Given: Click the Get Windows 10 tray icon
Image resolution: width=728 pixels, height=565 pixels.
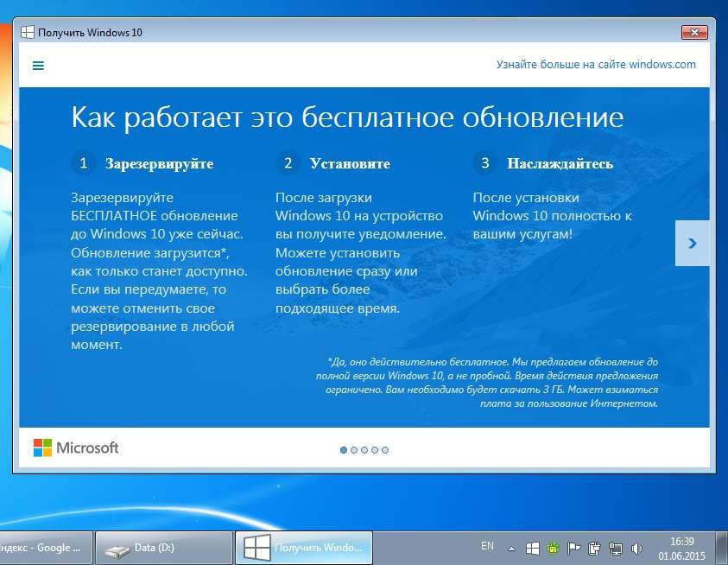Looking at the screenshot, I should (x=533, y=549).
